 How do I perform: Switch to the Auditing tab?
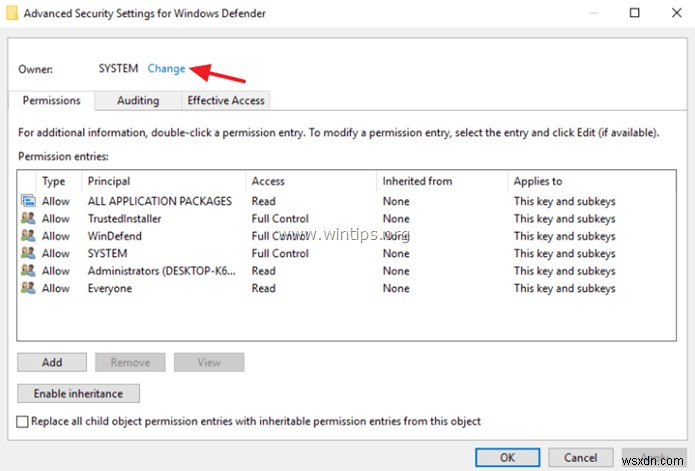(x=138, y=100)
